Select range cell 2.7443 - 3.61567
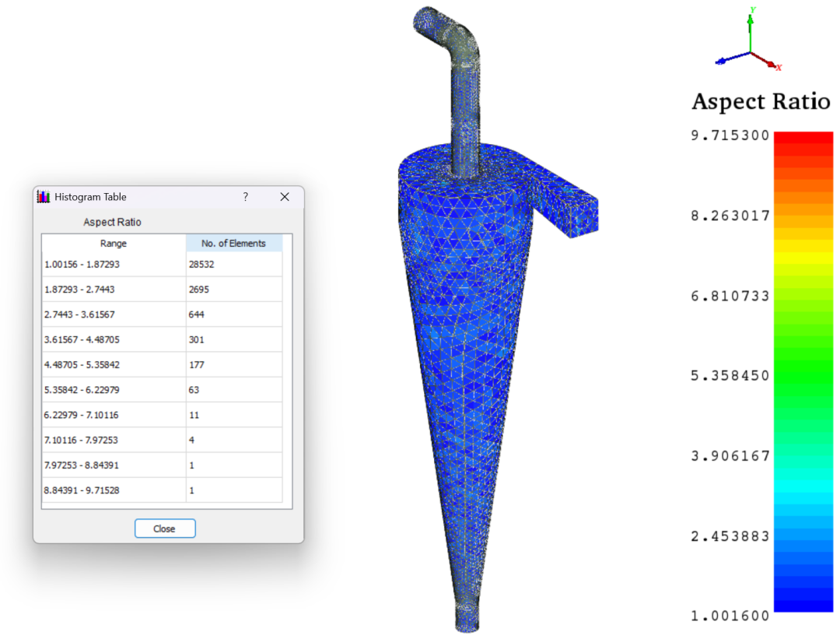This screenshot has height=639, width=840. [114, 314]
